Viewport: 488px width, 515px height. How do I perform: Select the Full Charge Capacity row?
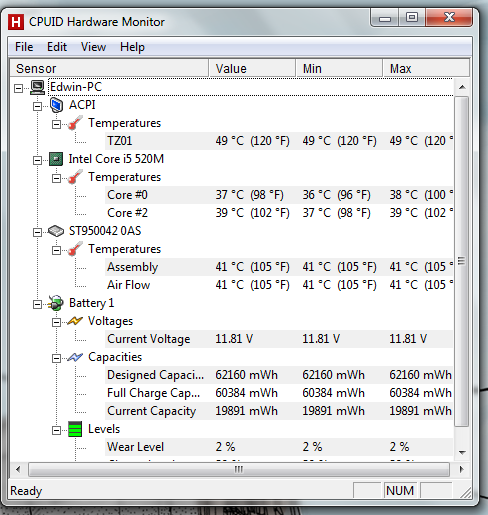point(279,393)
